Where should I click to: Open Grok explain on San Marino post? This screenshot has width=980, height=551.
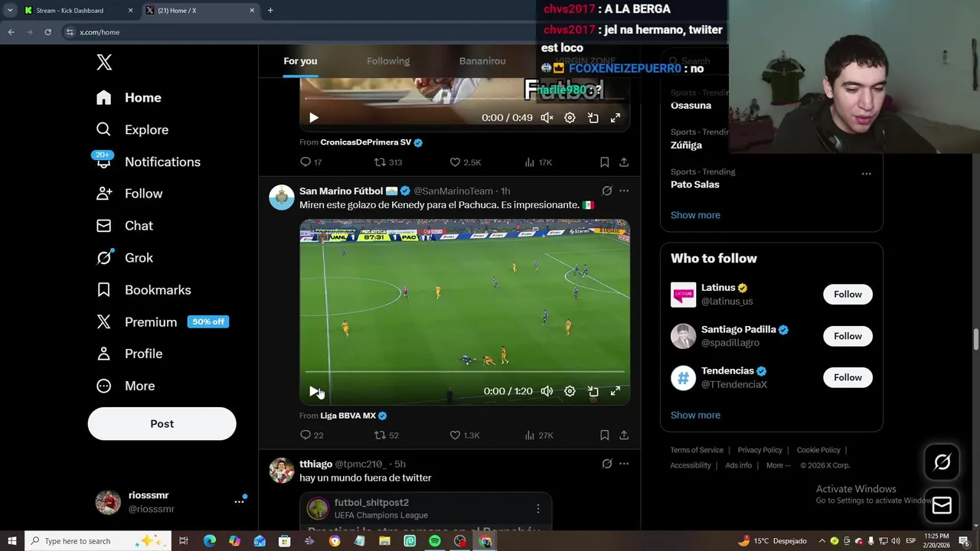[x=606, y=191]
